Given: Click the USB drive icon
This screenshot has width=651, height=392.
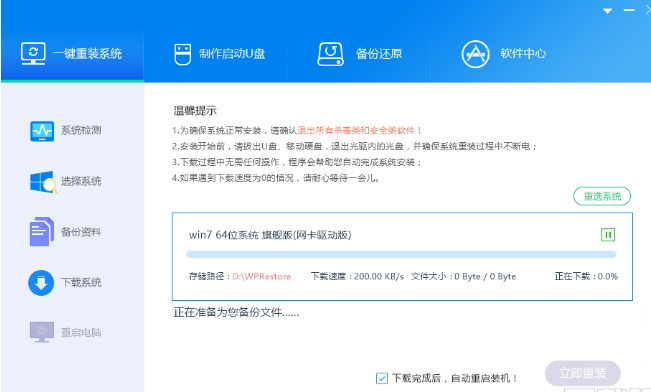Looking at the screenshot, I should pyautogui.click(x=183, y=54).
